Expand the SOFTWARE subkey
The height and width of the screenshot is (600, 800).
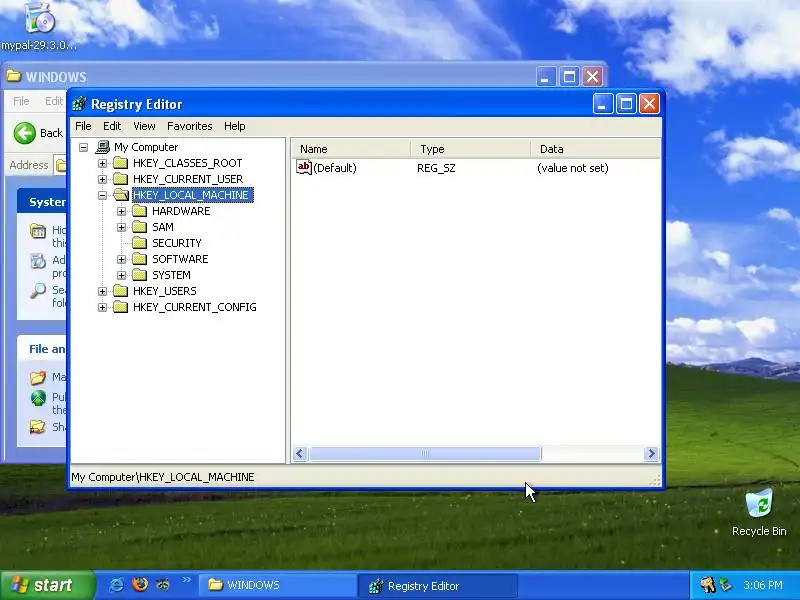click(x=121, y=259)
